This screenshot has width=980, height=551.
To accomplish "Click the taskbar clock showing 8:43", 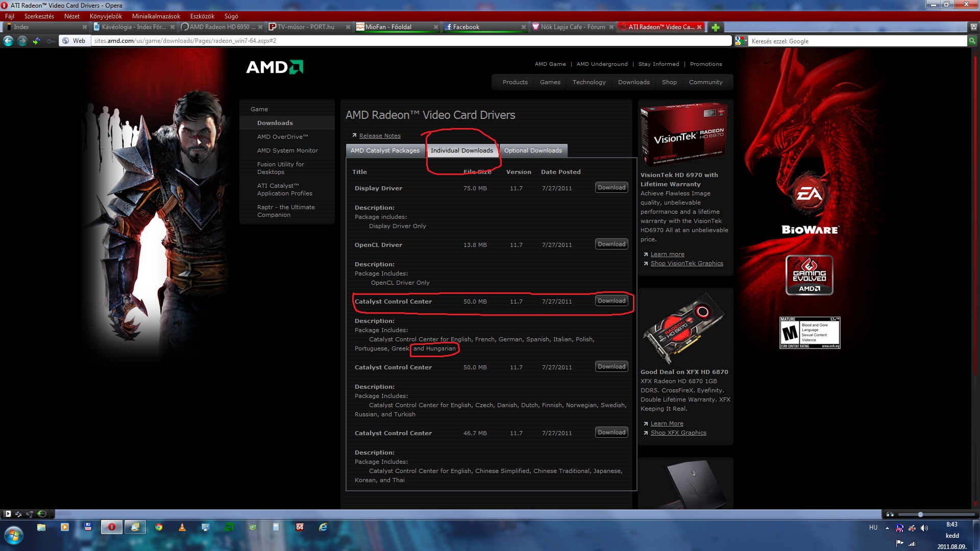I will coord(952,524).
